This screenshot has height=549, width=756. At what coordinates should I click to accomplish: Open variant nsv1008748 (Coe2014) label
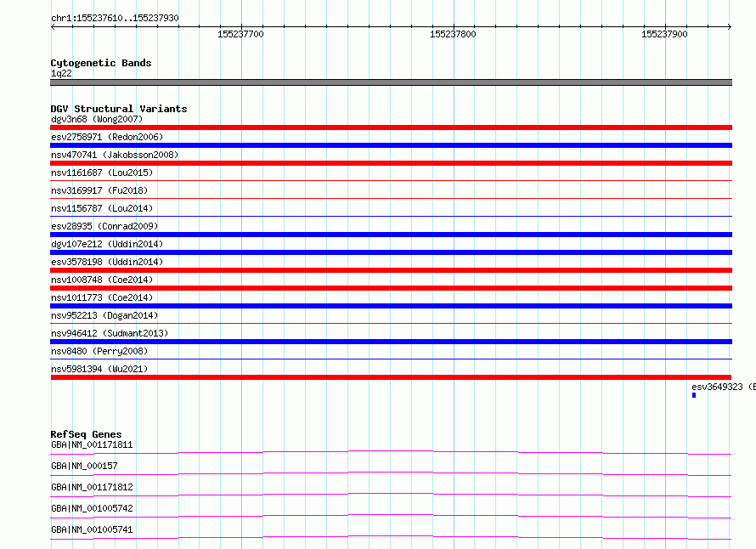(x=102, y=280)
